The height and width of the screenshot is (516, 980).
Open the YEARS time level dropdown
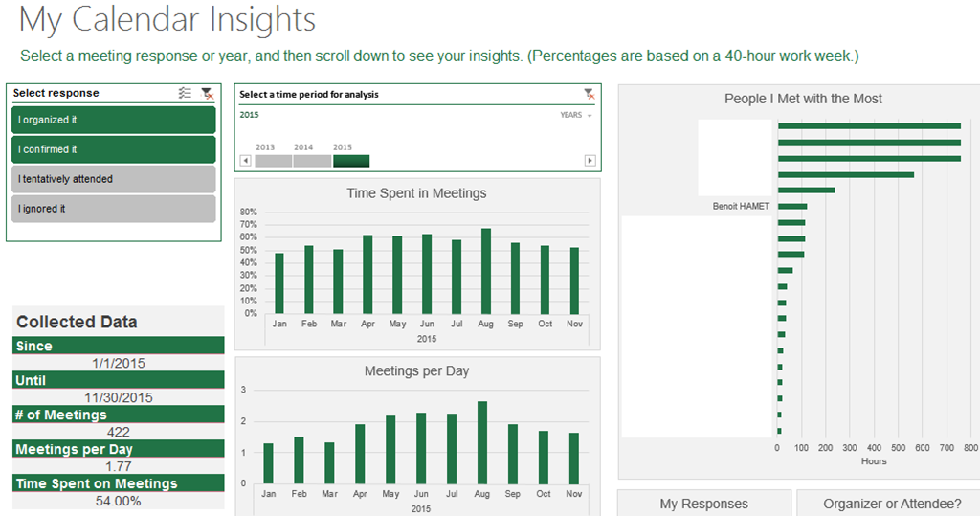pos(575,115)
